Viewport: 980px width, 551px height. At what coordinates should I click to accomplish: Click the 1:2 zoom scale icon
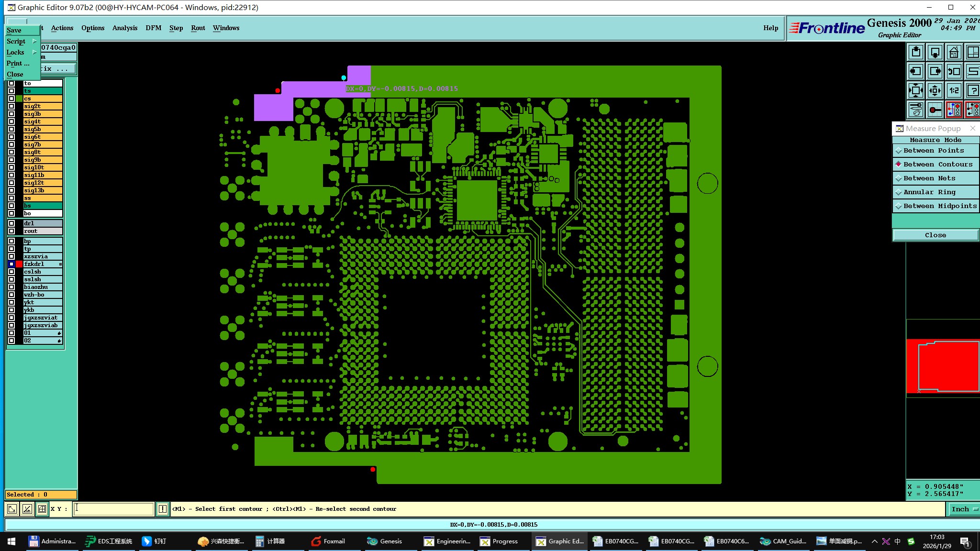pyautogui.click(x=954, y=90)
